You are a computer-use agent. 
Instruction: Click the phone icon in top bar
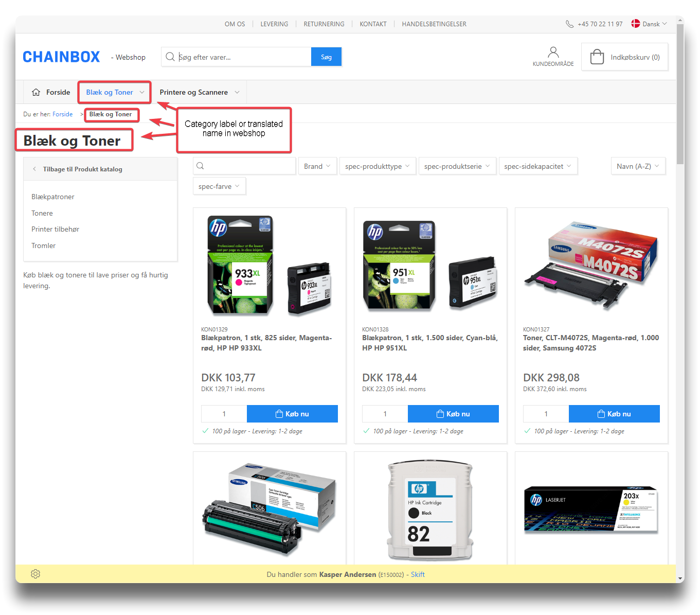click(x=569, y=24)
